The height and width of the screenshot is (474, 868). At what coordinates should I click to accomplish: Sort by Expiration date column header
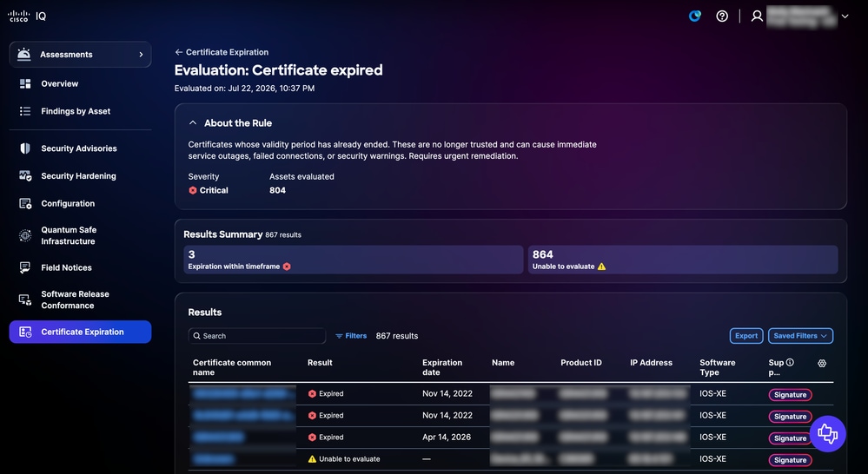[x=442, y=367]
